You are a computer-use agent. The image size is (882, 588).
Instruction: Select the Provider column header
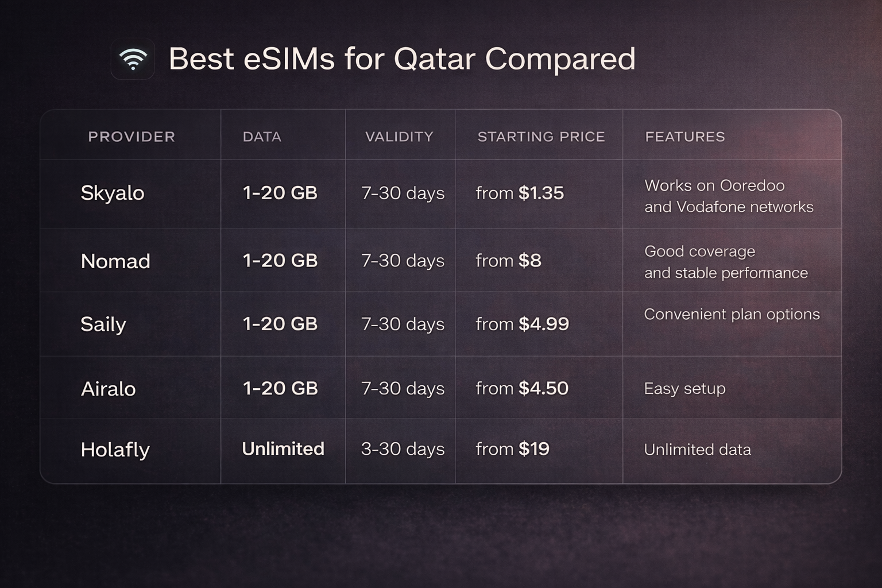click(x=131, y=137)
